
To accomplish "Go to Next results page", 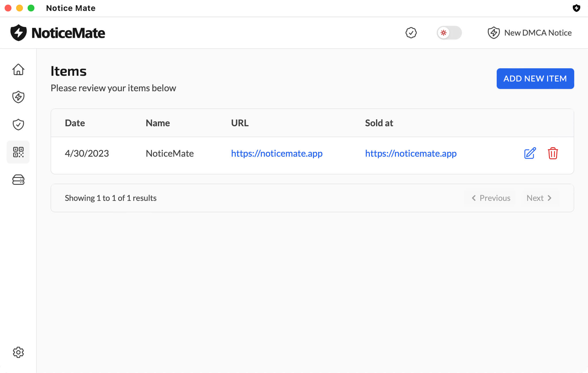I will [x=539, y=198].
